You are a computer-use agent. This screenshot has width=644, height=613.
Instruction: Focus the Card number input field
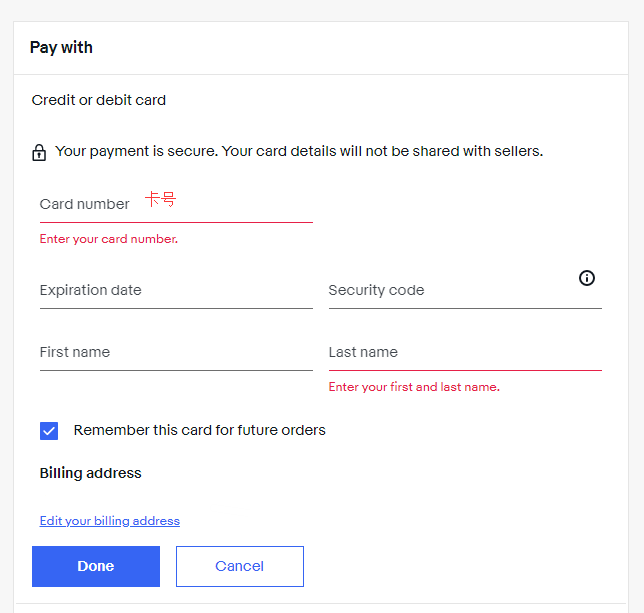pos(176,204)
